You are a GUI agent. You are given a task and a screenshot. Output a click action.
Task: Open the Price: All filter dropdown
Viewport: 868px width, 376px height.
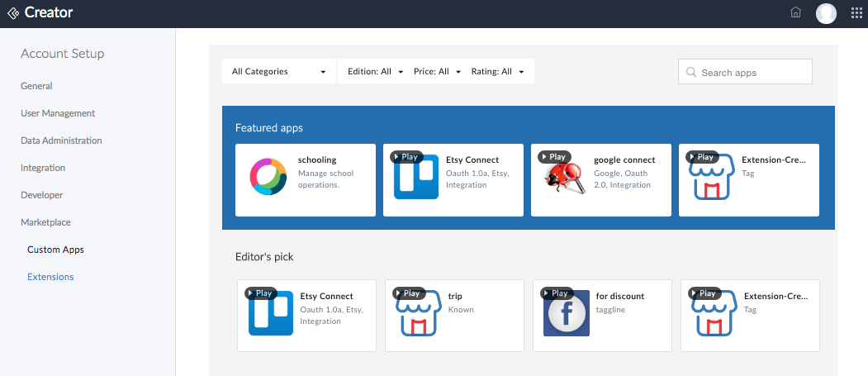[438, 71]
